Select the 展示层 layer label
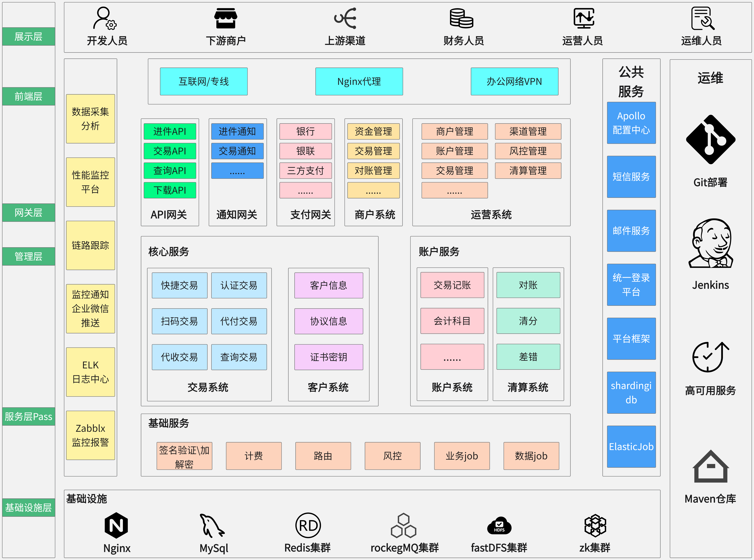754x560 pixels. tap(28, 37)
